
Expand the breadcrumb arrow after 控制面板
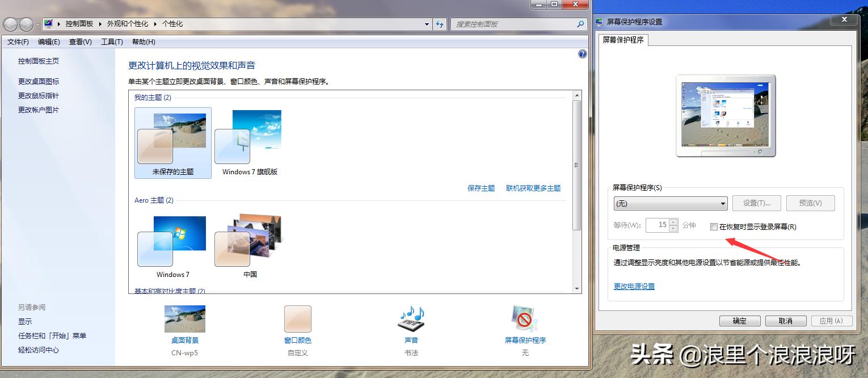(x=101, y=24)
